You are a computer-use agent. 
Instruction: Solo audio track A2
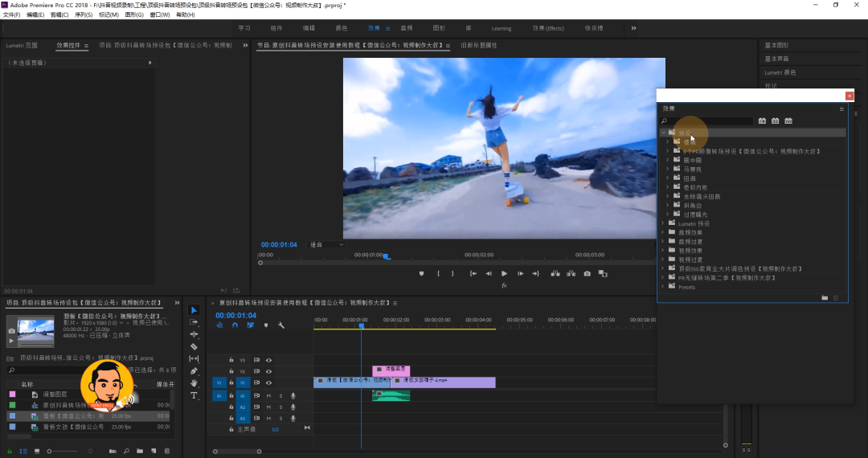coord(280,407)
